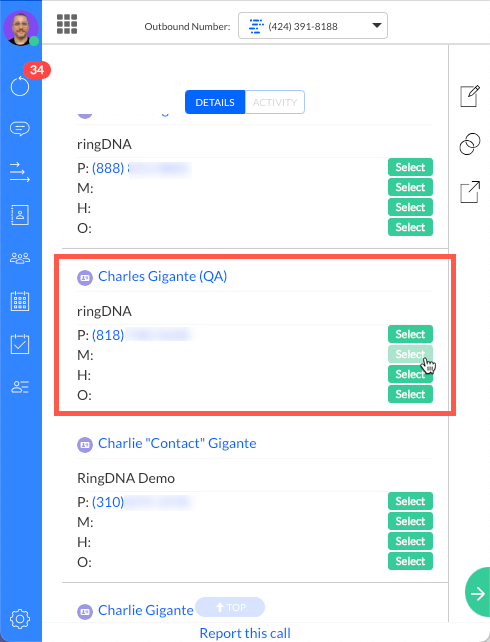Expand the Outbound Number dropdown
The image size is (490, 642).
[x=313, y=26]
